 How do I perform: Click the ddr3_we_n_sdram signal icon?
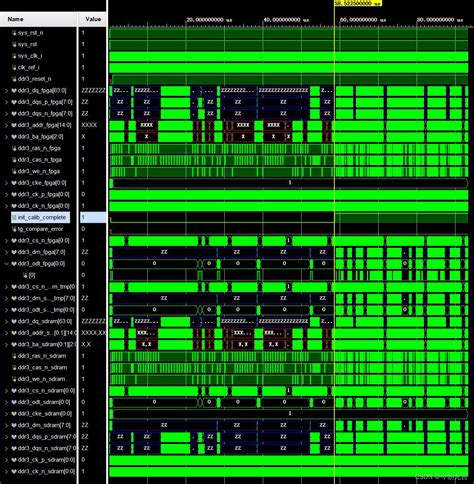tap(14, 379)
